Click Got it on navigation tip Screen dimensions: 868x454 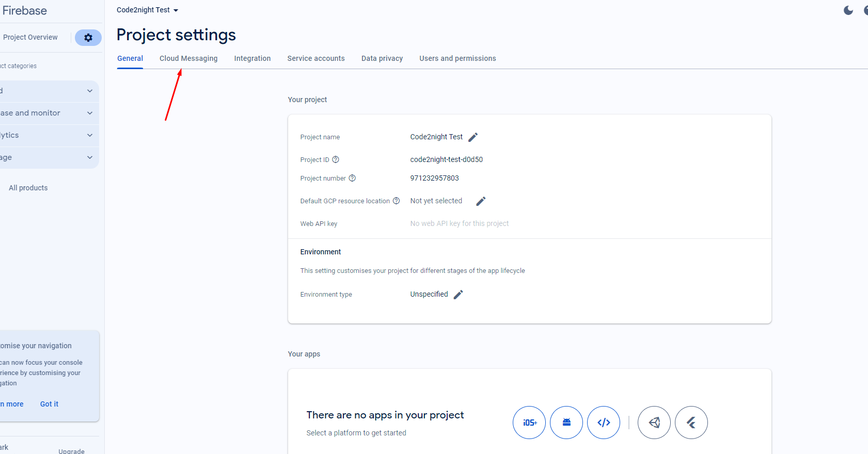tap(49, 404)
